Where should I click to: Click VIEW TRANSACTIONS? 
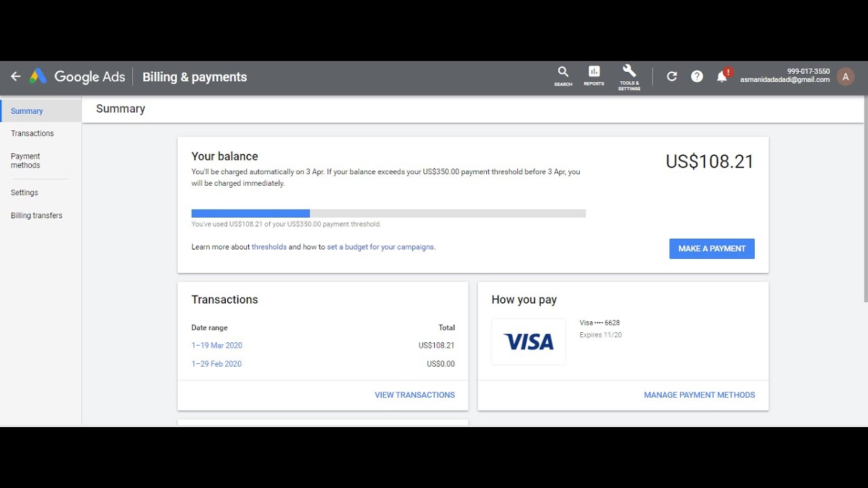(415, 395)
